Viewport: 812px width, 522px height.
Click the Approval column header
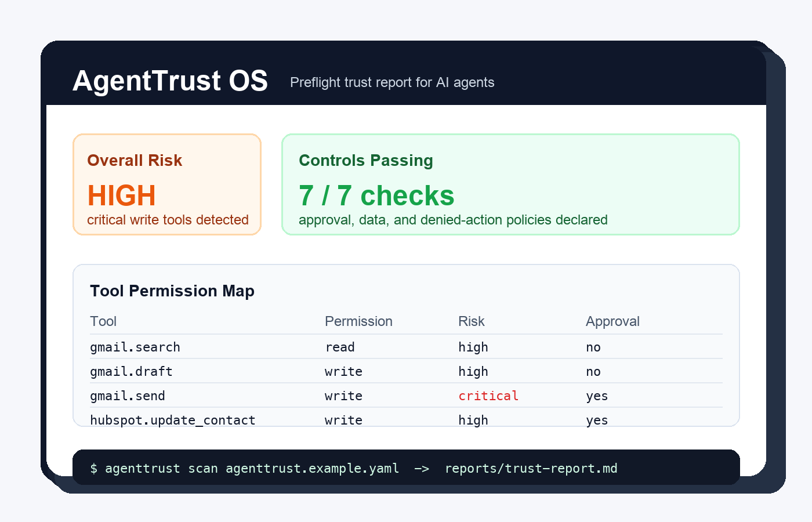tap(612, 321)
